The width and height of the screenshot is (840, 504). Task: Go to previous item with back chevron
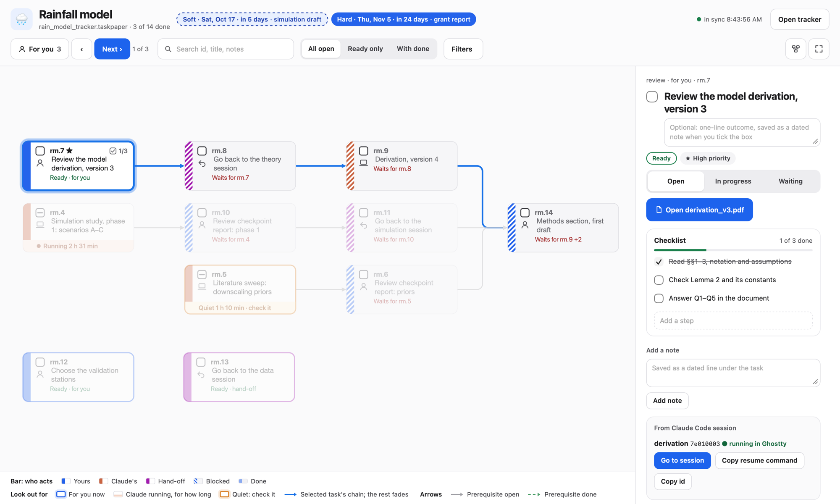point(81,49)
